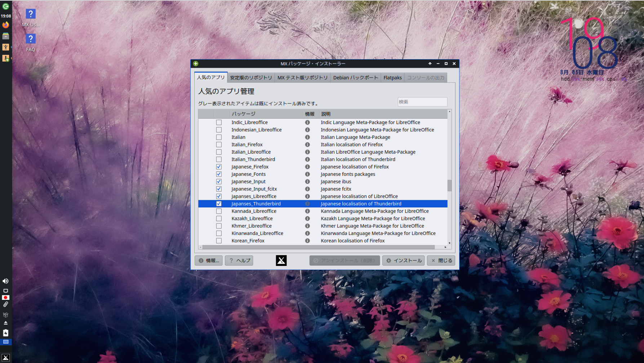Click the horizontal scrollbar of package list
644x363 pixels.
[x=319, y=247]
